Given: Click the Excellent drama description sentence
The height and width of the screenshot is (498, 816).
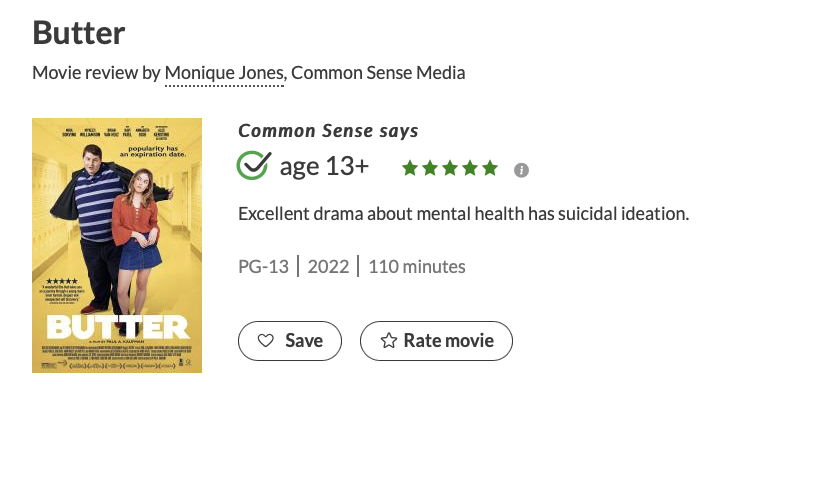Looking at the screenshot, I should pyautogui.click(x=464, y=214).
